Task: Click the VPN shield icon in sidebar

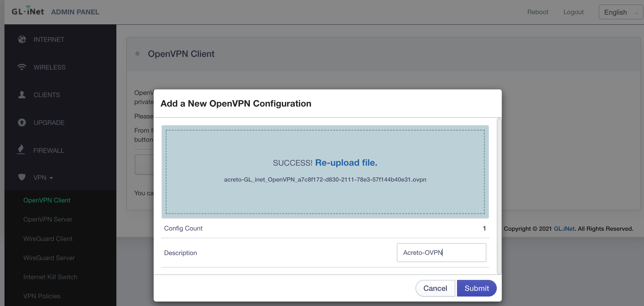Action: coord(22,177)
